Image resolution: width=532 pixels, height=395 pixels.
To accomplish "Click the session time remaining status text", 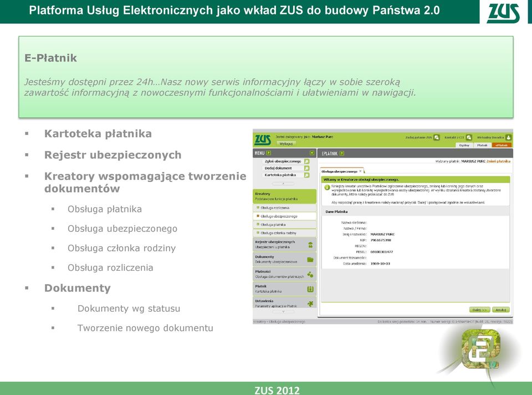I will [402, 322].
